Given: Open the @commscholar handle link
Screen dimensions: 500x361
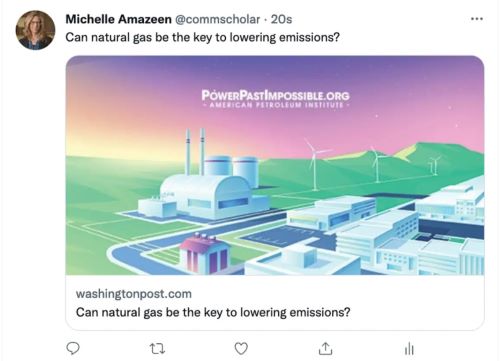Looking at the screenshot, I should 217,19.
